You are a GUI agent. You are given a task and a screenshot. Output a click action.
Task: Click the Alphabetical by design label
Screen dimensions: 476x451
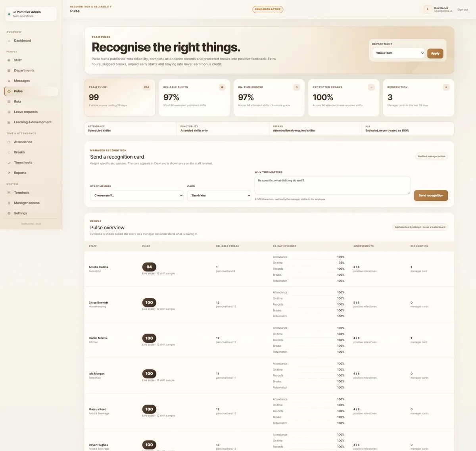(x=420, y=227)
